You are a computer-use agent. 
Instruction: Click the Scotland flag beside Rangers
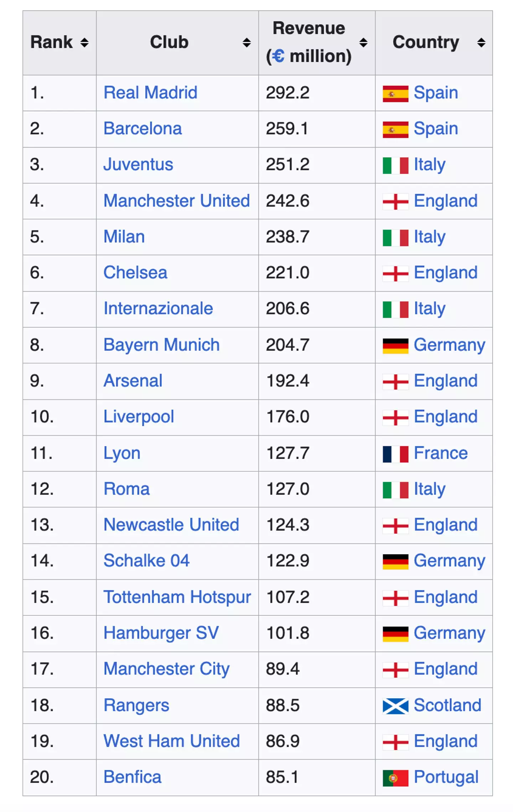(x=395, y=705)
